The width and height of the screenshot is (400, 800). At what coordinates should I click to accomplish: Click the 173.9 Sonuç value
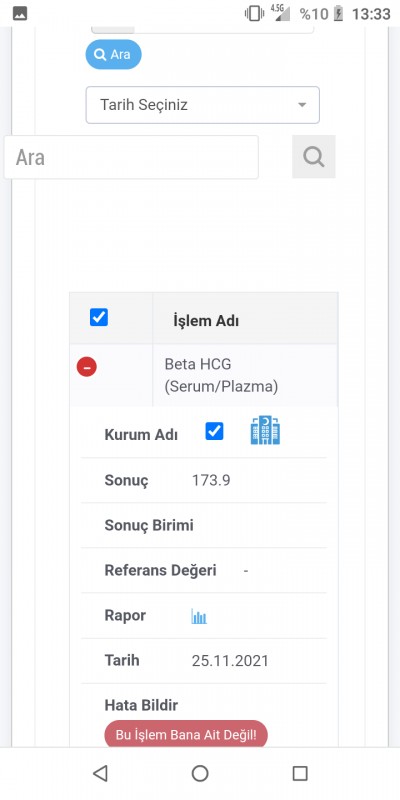point(211,481)
